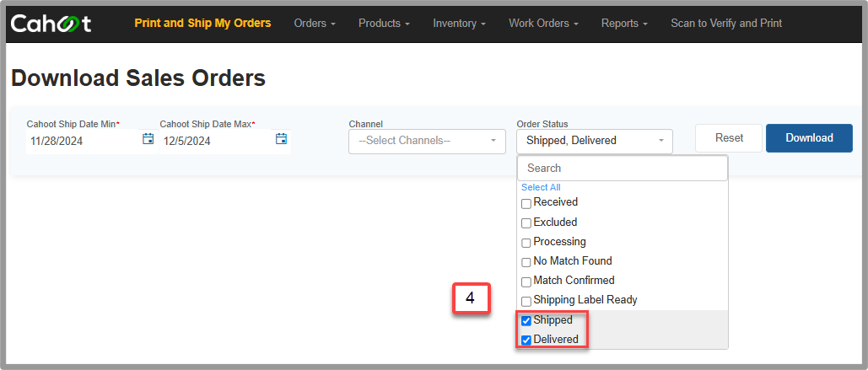Check the Excluded status checkbox
Viewport: 868px width, 370px height.
pyautogui.click(x=526, y=224)
